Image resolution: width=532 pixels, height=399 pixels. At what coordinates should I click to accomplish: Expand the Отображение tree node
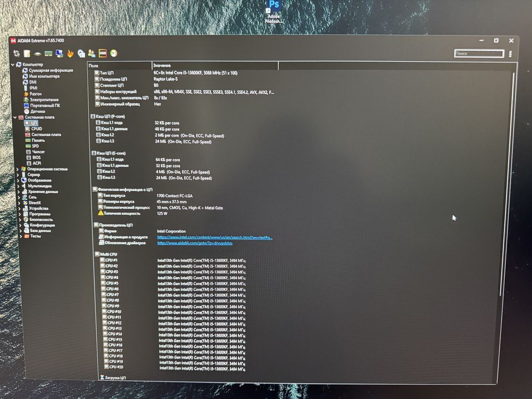click(x=18, y=180)
